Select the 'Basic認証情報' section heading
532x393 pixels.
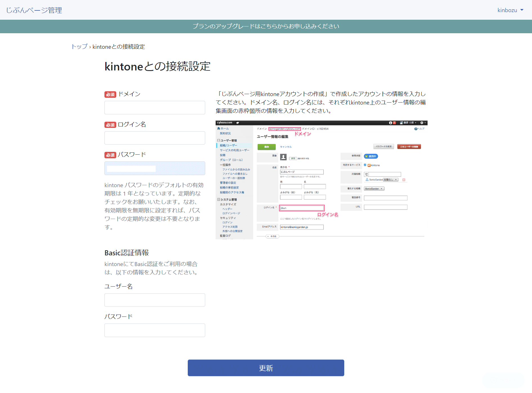point(127,253)
